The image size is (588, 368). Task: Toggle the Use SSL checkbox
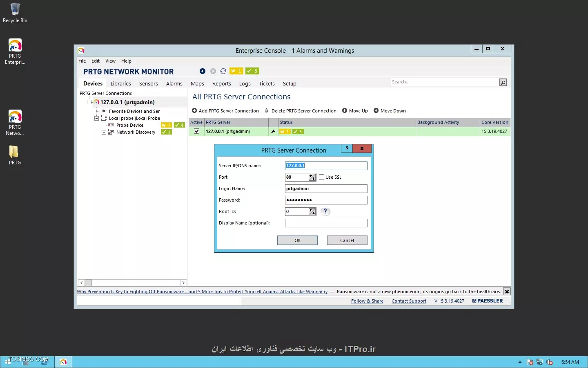(322, 177)
